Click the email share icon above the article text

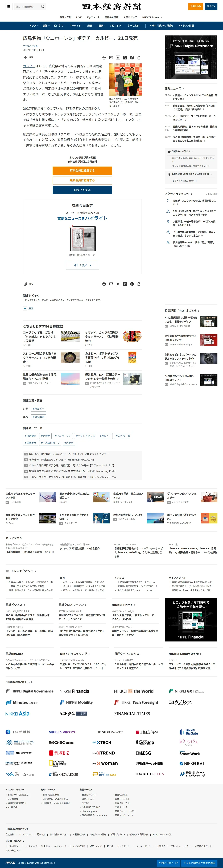pos(111,58)
